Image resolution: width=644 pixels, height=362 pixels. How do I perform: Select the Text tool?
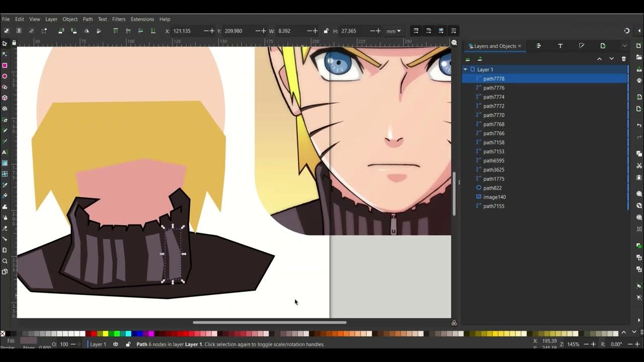tap(5, 152)
